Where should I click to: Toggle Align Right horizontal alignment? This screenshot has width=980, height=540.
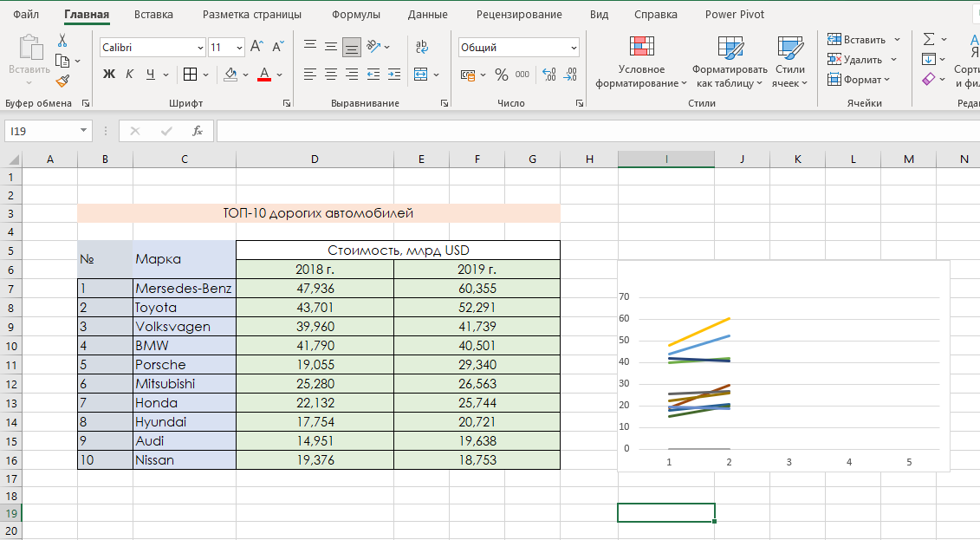click(x=352, y=75)
